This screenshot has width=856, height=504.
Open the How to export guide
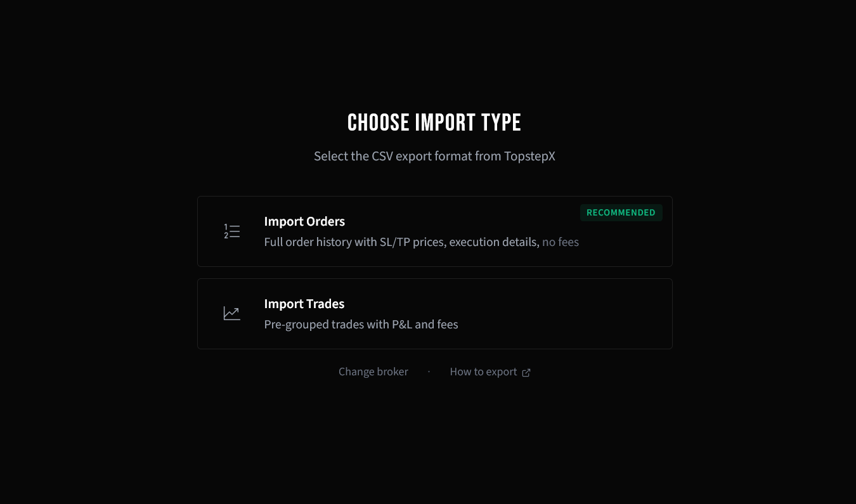(483, 372)
